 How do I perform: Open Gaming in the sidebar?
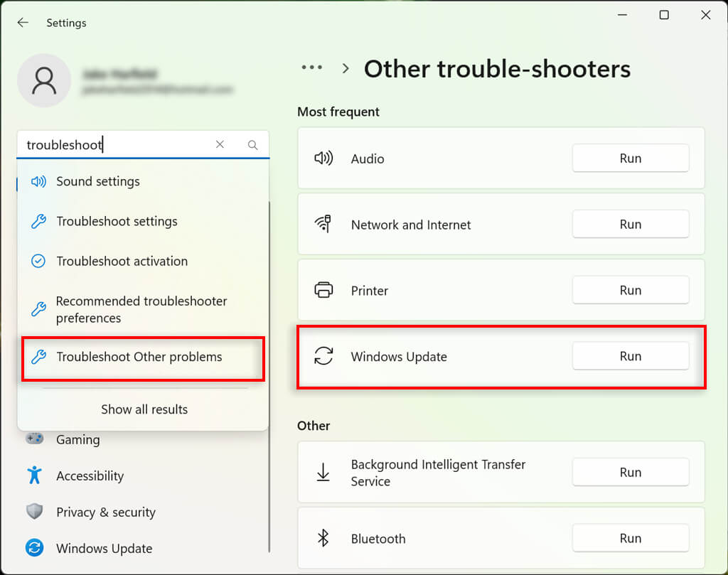coord(78,439)
